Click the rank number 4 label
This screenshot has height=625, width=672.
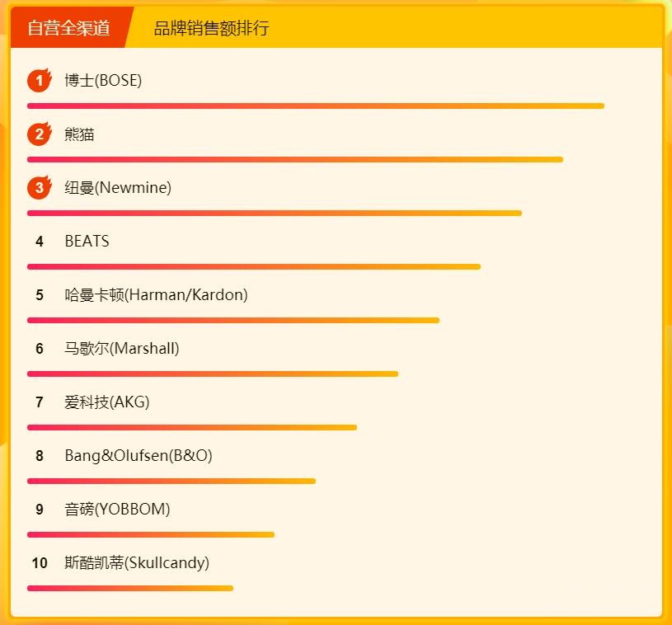pos(39,242)
